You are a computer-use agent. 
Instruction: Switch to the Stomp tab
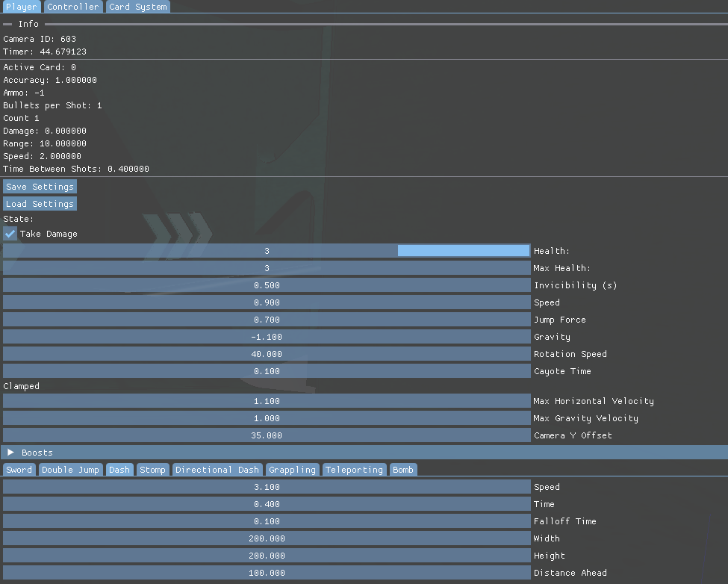point(152,470)
